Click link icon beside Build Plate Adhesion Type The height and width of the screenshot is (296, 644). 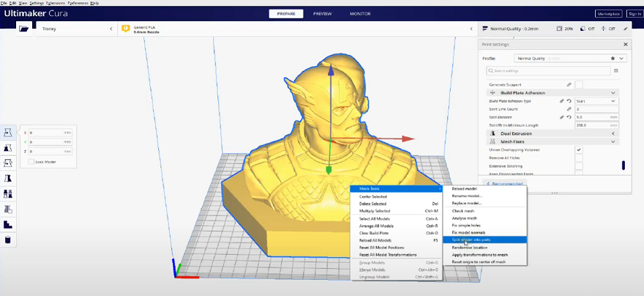pyautogui.click(x=561, y=100)
